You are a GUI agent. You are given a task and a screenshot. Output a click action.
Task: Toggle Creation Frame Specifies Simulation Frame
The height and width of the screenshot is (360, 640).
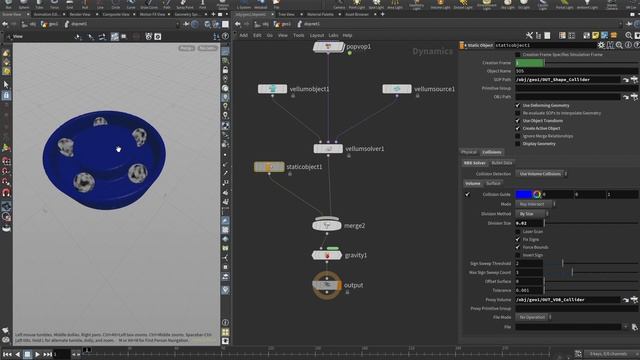pos(518,54)
